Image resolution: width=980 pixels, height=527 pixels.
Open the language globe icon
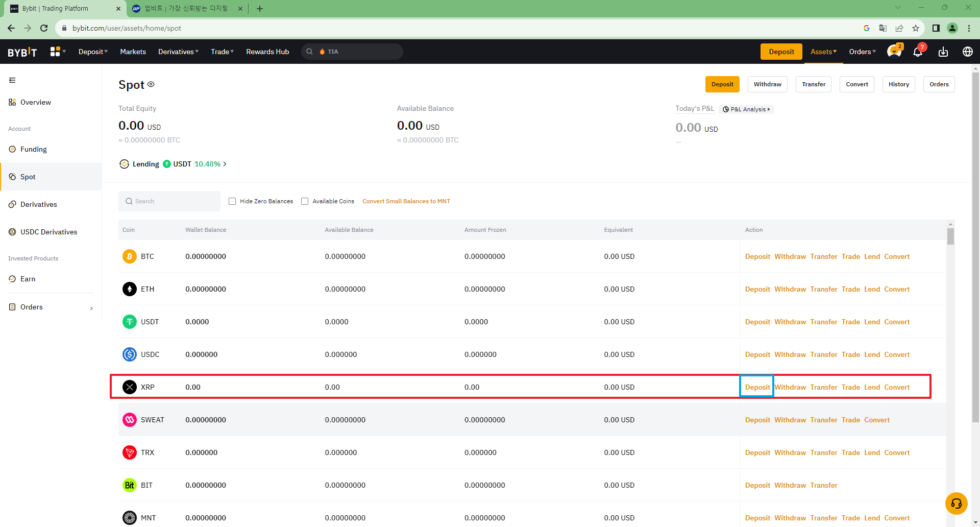(x=967, y=52)
